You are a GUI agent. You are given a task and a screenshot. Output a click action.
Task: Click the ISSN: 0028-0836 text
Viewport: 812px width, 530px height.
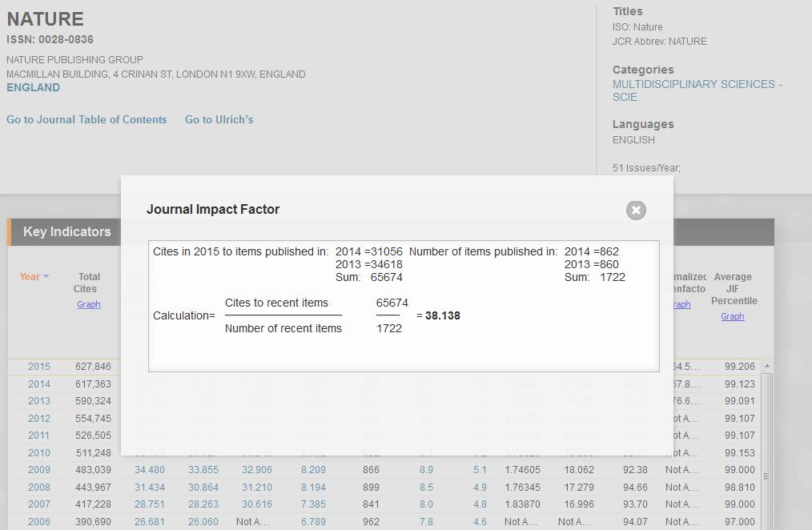50,39
